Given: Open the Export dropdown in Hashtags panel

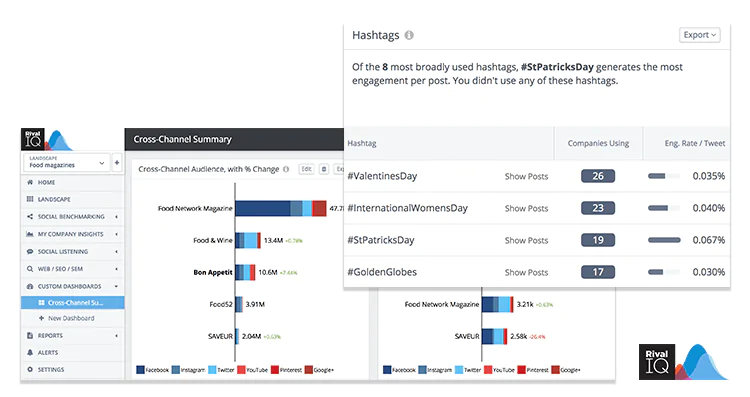Looking at the screenshot, I should point(699,35).
